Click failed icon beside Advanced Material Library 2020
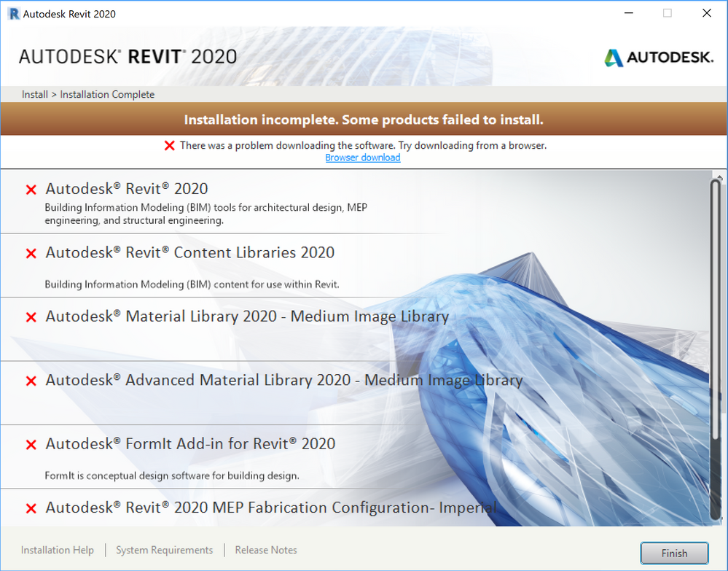 pyautogui.click(x=31, y=381)
